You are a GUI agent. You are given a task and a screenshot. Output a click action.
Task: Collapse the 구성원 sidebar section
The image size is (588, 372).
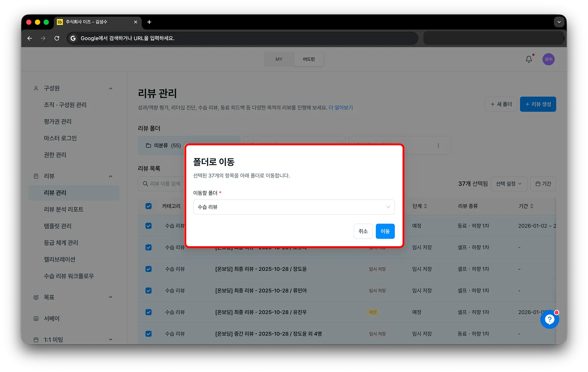(111, 88)
